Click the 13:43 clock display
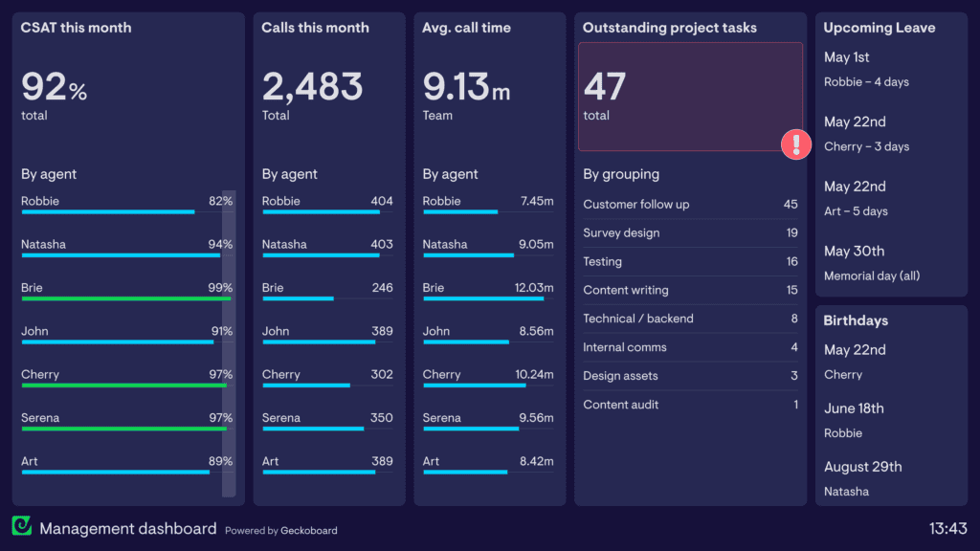Screen dimensions: 980x551 coord(947,528)
